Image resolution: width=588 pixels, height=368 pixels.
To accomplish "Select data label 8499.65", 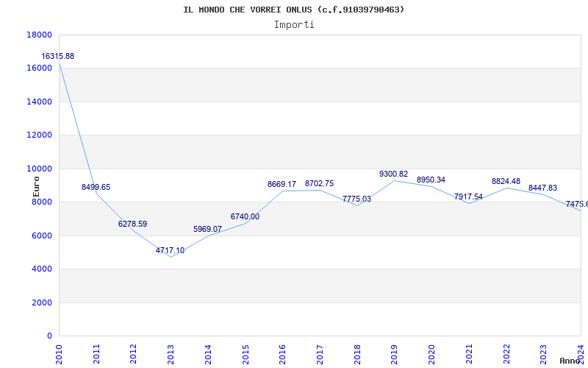I will [x=96, y=187].
